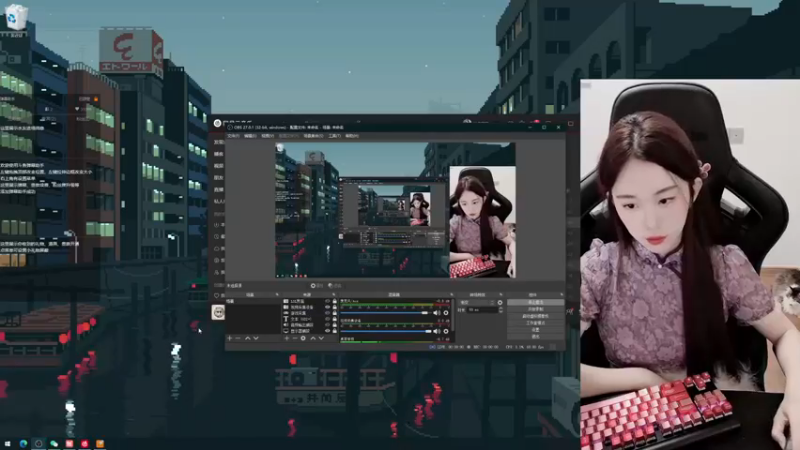Toggle visibility of the text source row
The width and height of the screenshot is (800, 450).
point(328,319)
